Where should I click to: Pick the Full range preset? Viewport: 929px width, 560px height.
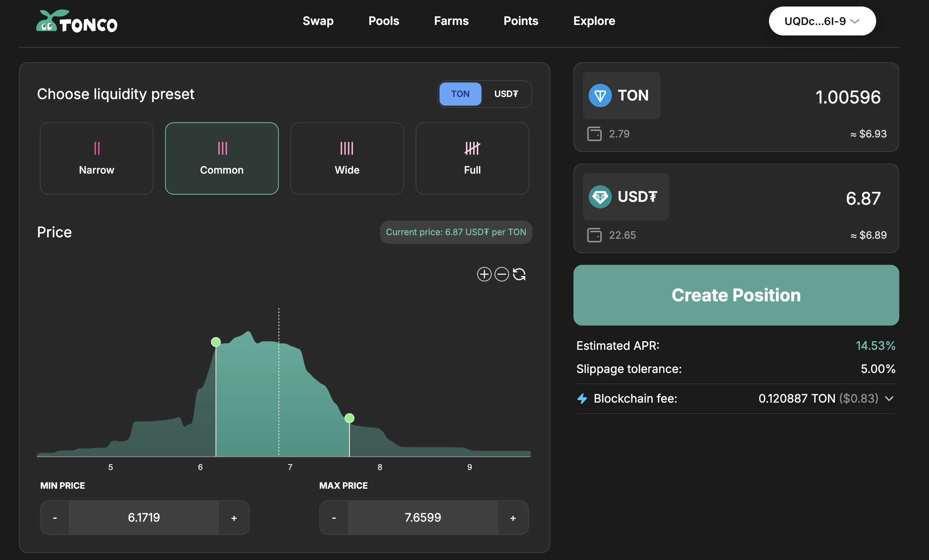(x=472, y=158)
